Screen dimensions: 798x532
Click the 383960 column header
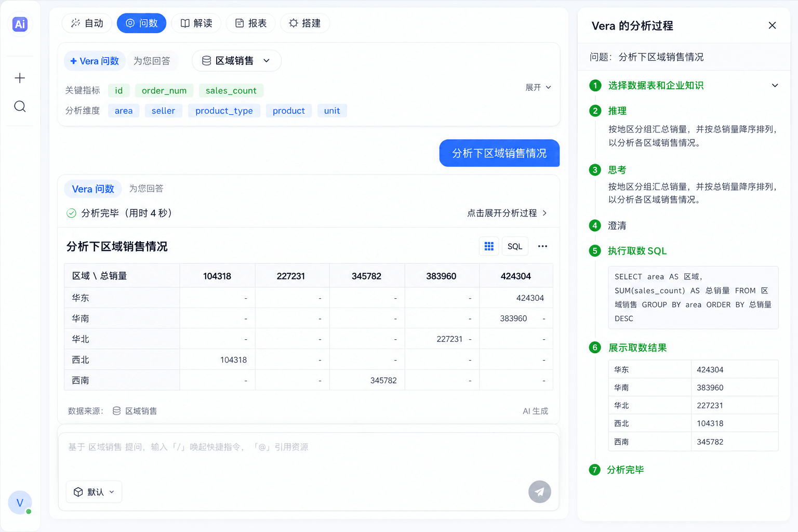(x=441, y=276)
